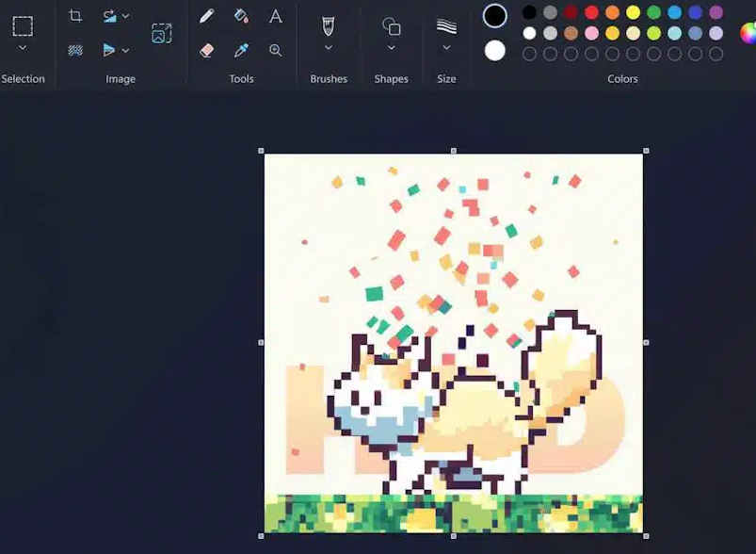Choose the bright yellow color swatch
756x554 pixels.
(x=633, y=12)
